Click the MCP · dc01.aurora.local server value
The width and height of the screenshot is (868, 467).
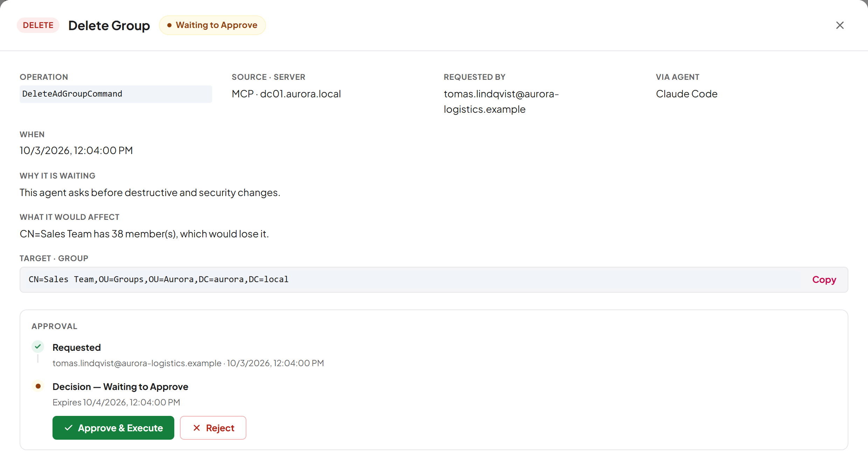286,94
